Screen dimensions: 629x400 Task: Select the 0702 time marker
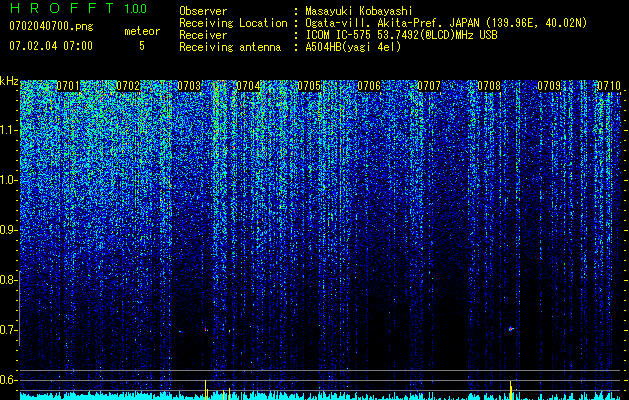(128, 86)
